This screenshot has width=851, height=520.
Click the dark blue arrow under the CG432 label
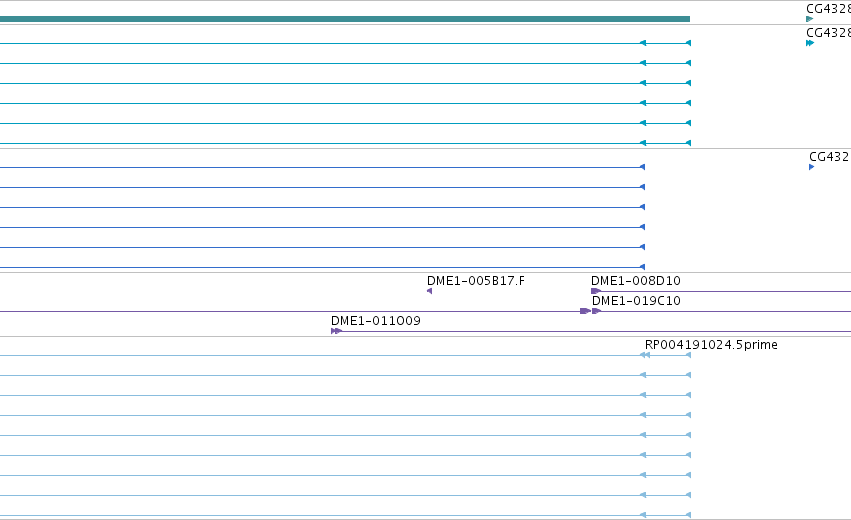(811, 167)
